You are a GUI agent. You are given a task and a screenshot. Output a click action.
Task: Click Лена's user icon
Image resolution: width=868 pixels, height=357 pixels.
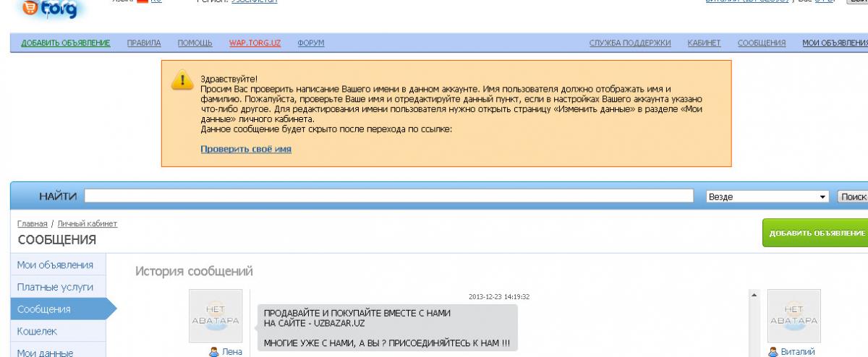coord(213,352)
